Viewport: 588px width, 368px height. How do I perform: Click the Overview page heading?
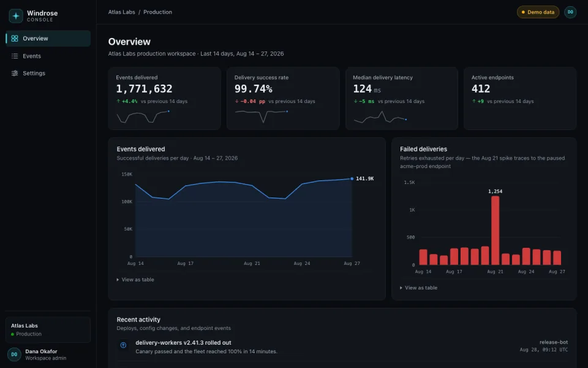point(129,42)
